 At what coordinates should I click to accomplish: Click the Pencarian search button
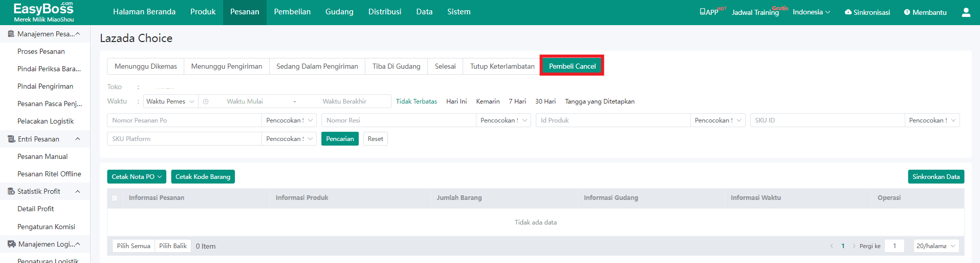(340, 139)
